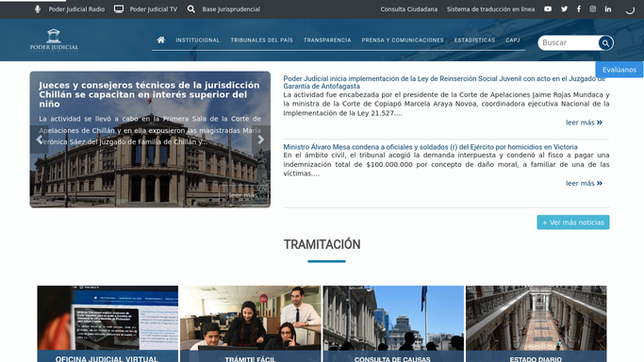The width and height of the screenshot is (644, 362).
Task: Open the Tribunales del País menu
Action: point(261,40)
